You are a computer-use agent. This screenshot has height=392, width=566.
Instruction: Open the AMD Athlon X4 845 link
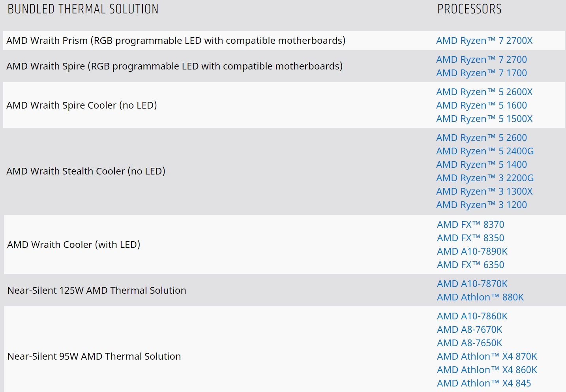click(x=484, y=383)
